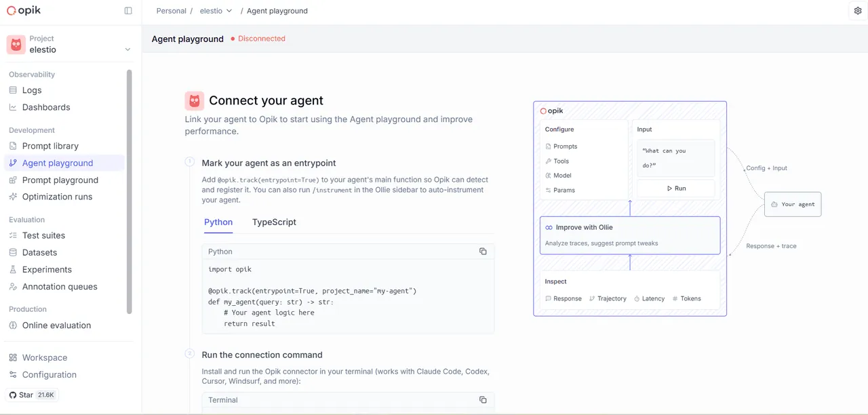Click the Python code block text
This screenshot has height=415, width=868.
312,296
